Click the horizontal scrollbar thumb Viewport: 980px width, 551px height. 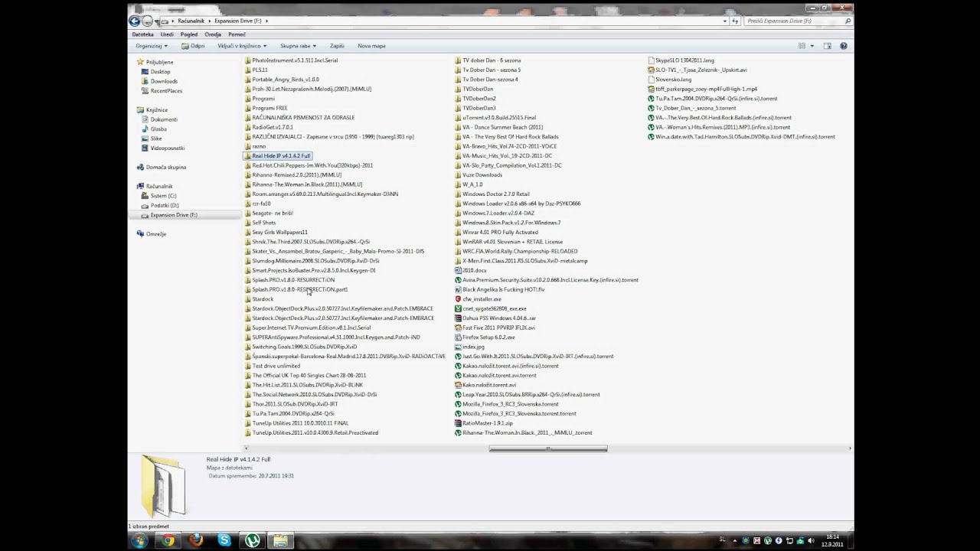tap(548, 448)
